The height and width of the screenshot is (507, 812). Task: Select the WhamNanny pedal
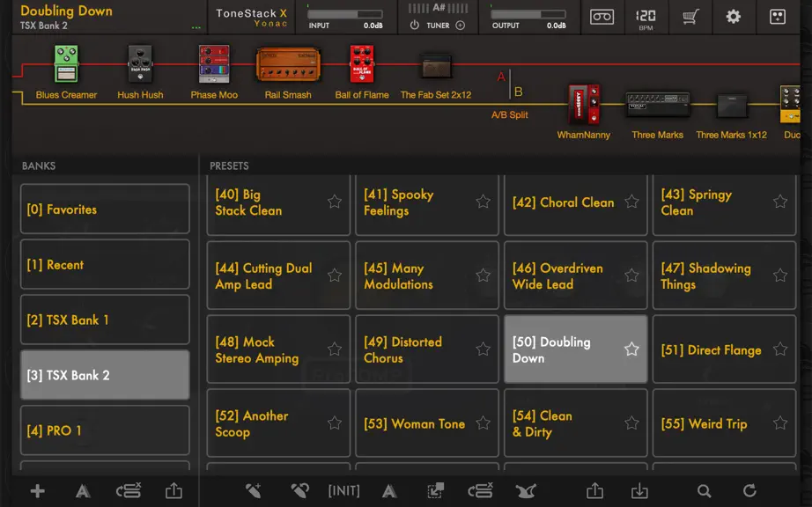pyautogui.click(x=584, y=105)
